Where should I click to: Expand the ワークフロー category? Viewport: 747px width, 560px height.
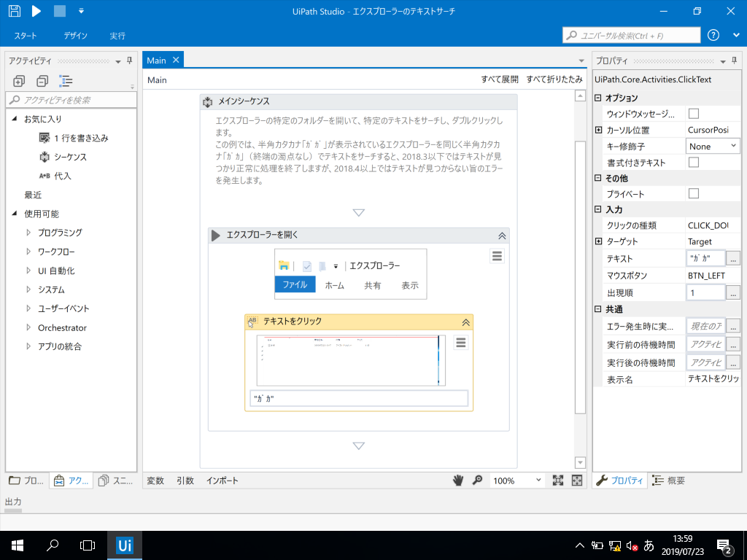click(x=28, y=252)
